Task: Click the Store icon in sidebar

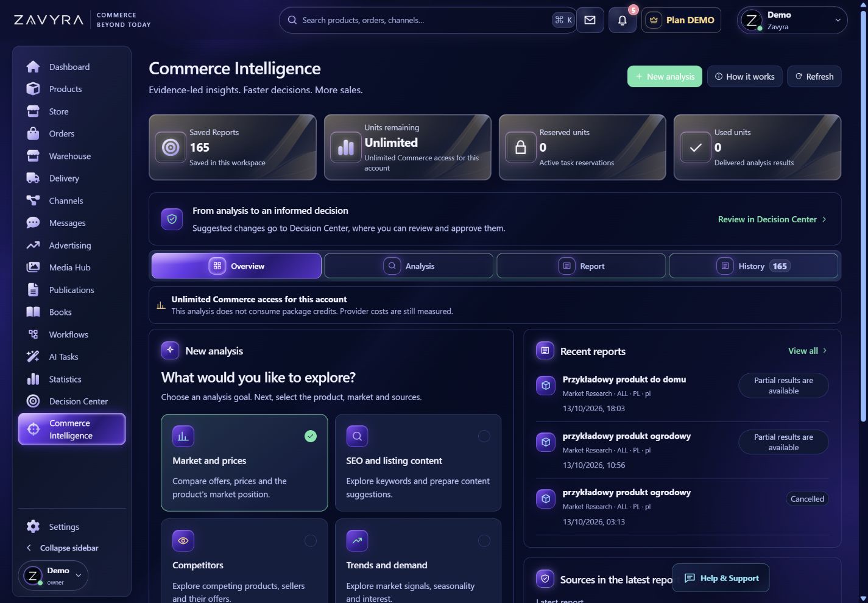Action: tap(33, 111)
